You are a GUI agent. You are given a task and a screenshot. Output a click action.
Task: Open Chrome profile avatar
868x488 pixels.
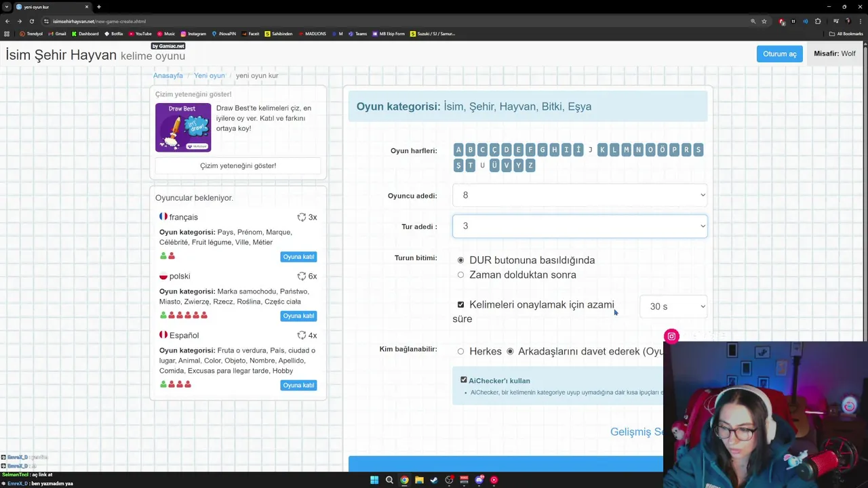(x=848, y=21)
